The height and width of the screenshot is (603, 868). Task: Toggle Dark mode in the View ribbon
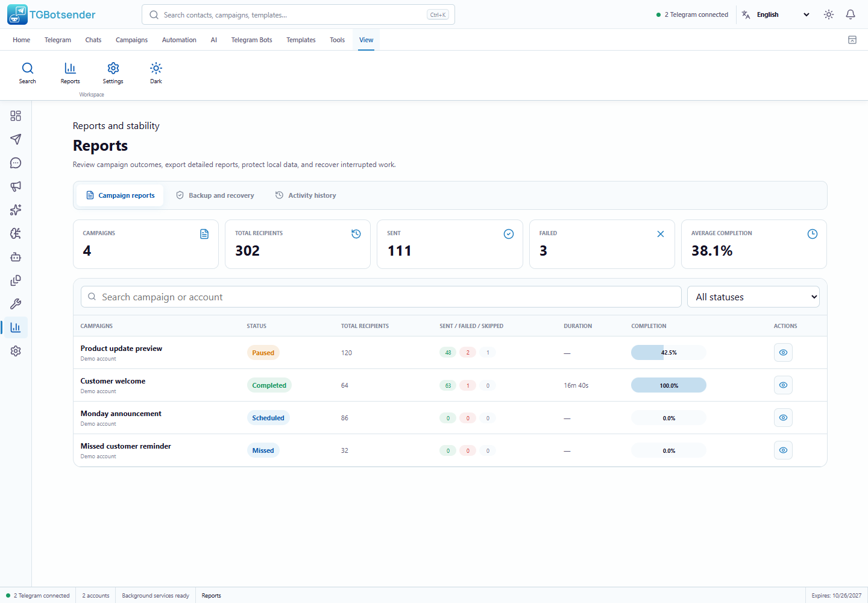[x=156, y=73]
